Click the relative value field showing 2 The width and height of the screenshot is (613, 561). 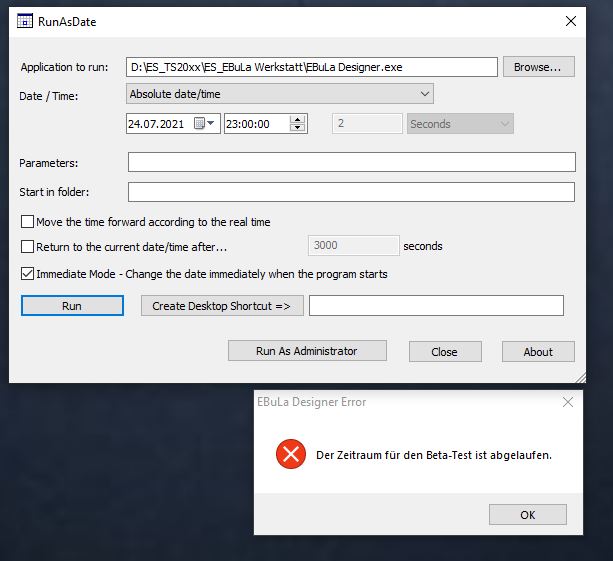coord(367,124)
